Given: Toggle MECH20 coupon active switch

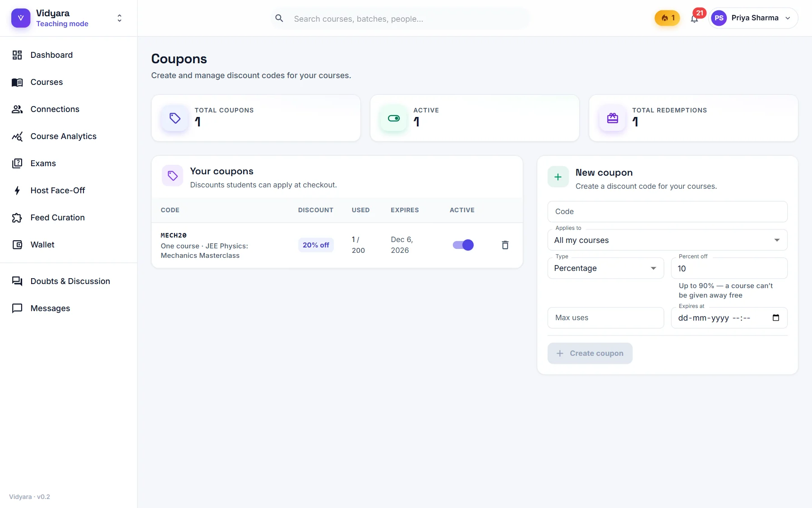Looking at the screenshot, I should pos(463,245).
